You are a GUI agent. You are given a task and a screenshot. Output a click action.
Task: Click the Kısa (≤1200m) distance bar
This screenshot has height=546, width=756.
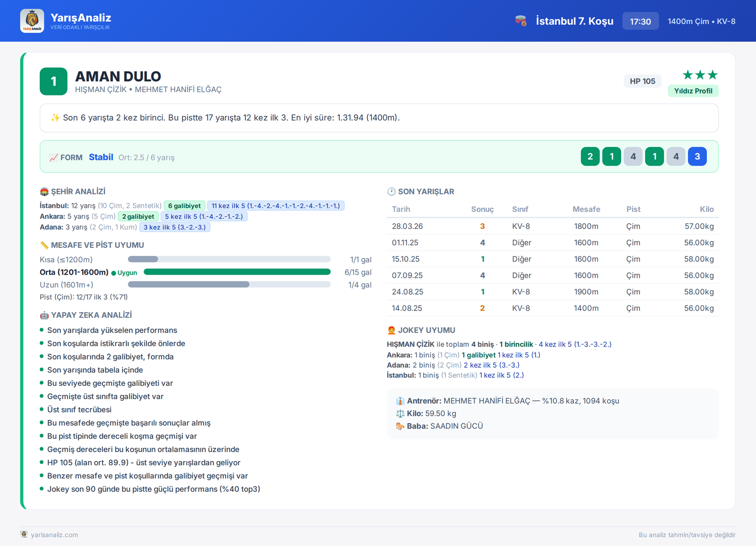click(229, 259)
